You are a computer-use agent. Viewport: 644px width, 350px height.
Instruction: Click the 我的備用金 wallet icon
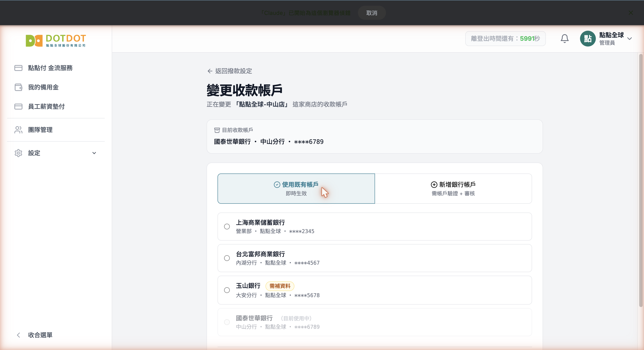point(18,87)
